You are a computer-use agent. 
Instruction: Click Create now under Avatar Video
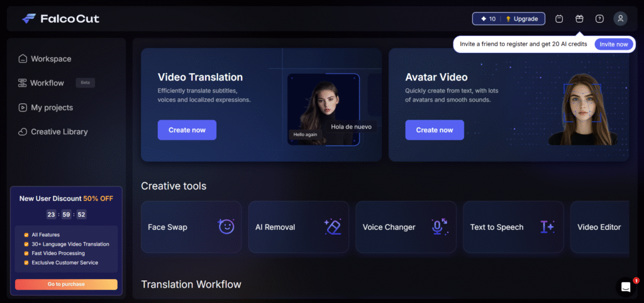point(435,130)
